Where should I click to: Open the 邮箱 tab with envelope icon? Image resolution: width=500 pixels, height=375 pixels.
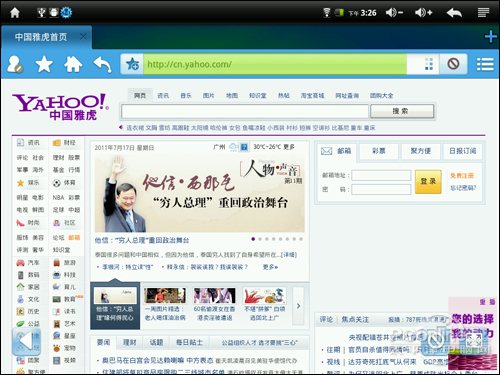(336, 151)
